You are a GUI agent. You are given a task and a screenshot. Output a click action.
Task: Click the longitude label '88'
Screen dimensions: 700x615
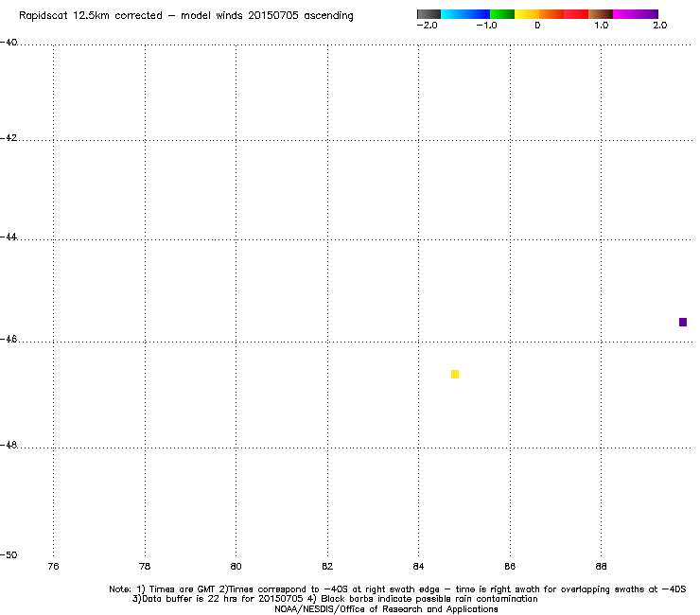click(x=601, y=567)
